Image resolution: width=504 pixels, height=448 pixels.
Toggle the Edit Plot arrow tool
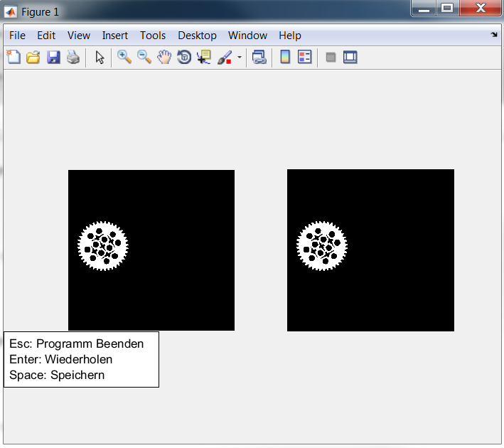click(x=100, y=58)
